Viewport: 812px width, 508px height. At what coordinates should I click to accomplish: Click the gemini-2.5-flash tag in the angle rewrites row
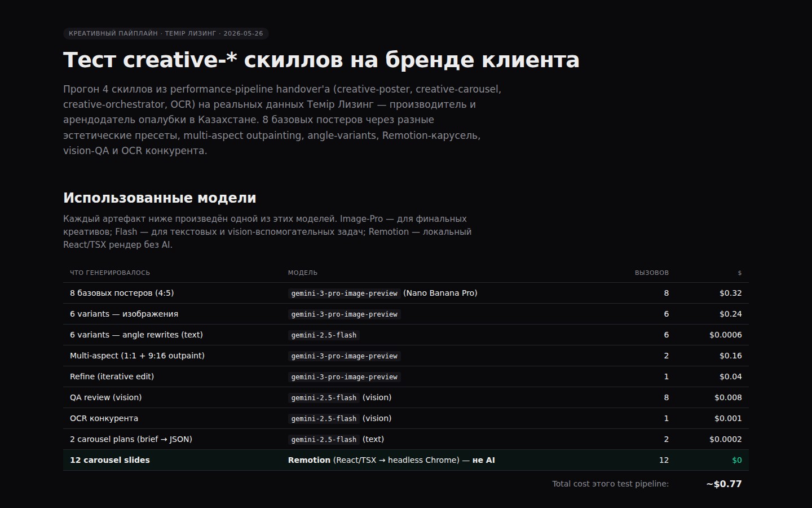click(324, 335)
